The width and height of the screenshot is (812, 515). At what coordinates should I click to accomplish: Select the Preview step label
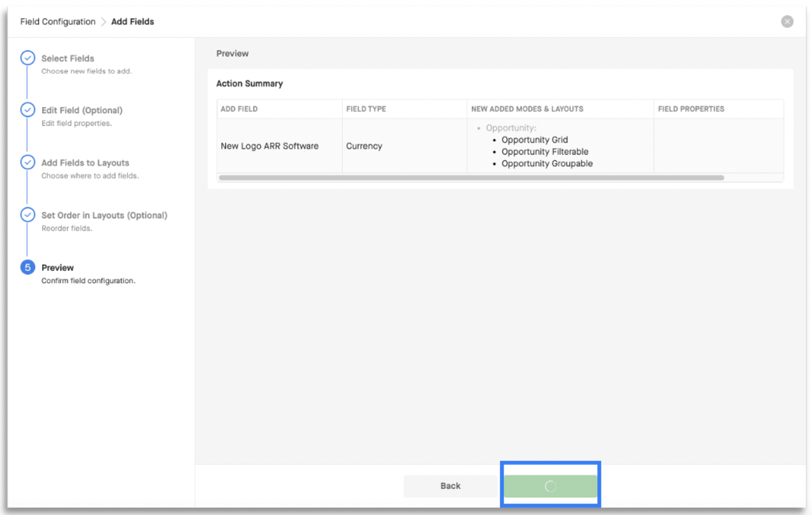57,267
